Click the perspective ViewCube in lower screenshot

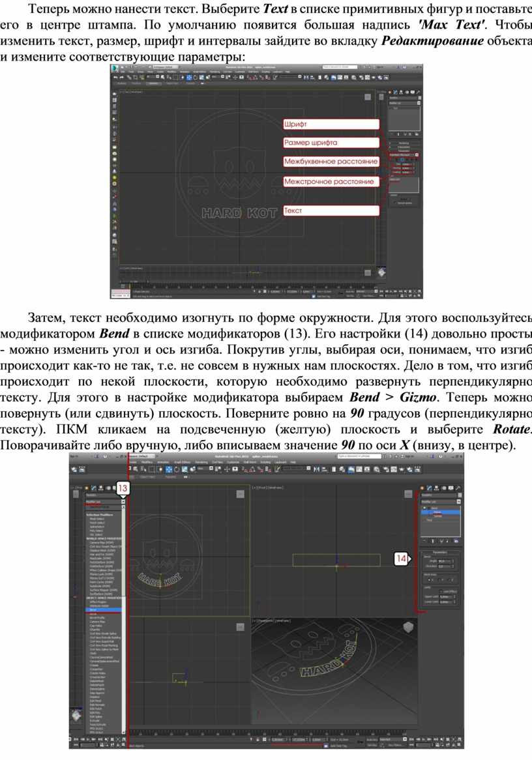tap(408, 628)
